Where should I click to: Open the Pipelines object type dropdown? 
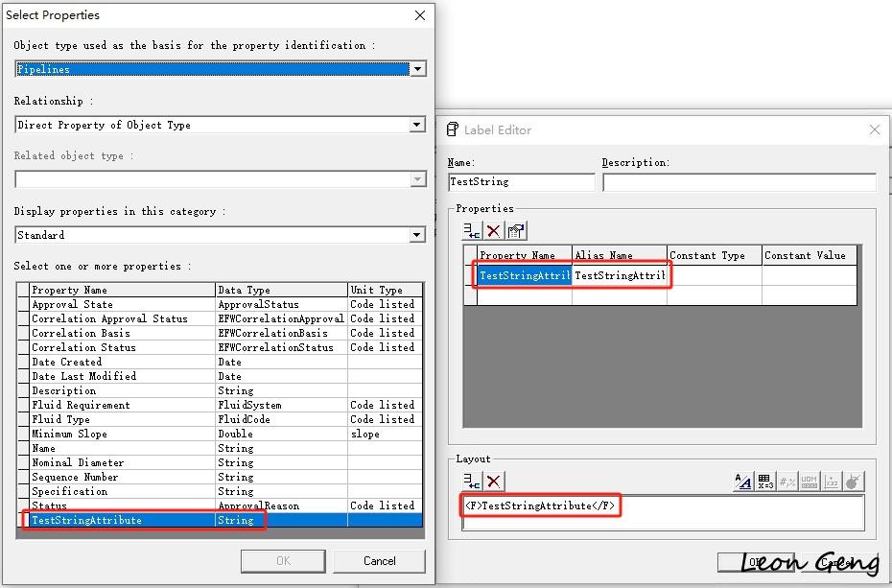[417, 69]
